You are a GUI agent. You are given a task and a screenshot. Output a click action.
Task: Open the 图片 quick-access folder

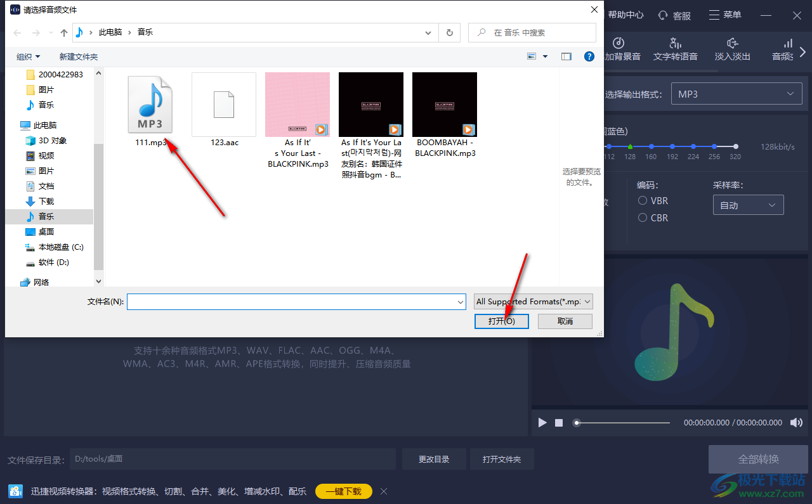pyautogui.click(x=40, y=89)
